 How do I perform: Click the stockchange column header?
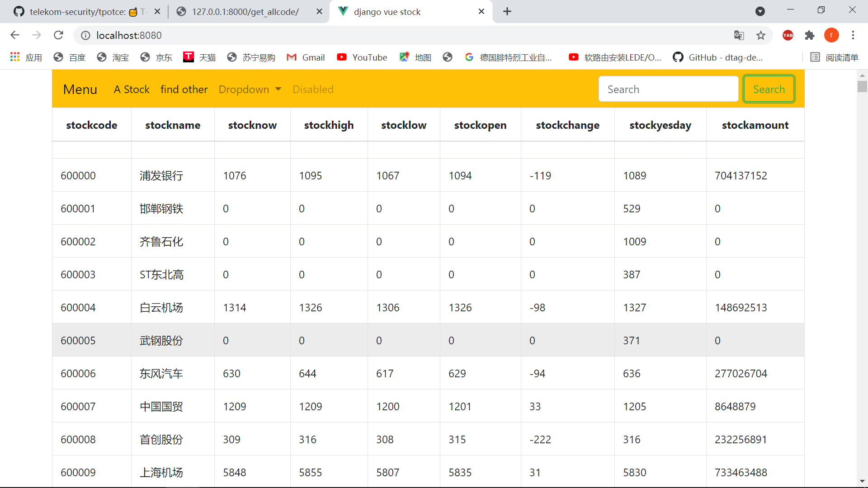(568, 125)
